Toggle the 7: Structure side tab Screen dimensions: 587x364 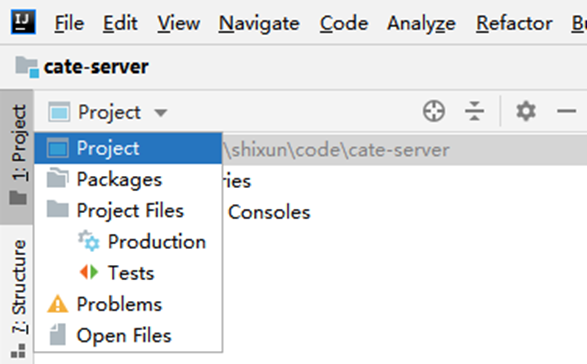pos(18,296)
